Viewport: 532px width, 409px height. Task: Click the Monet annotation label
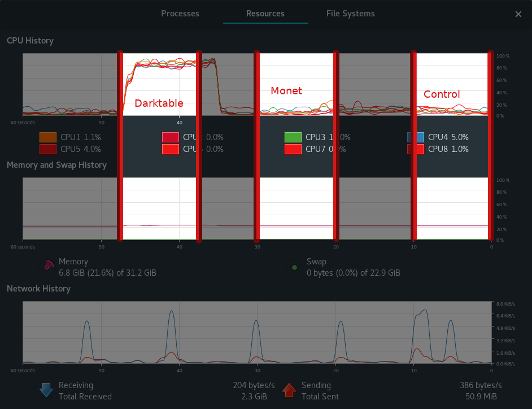[x=286, y=91]
